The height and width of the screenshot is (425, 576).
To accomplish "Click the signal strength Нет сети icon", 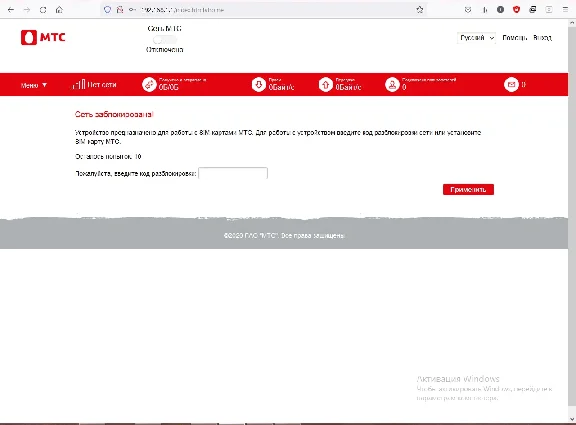I will (79, 84).
